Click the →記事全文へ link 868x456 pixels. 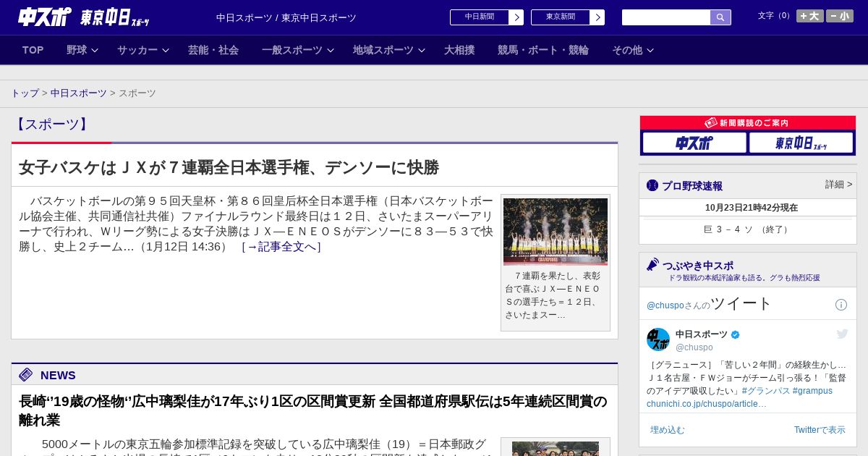[281, 247]
